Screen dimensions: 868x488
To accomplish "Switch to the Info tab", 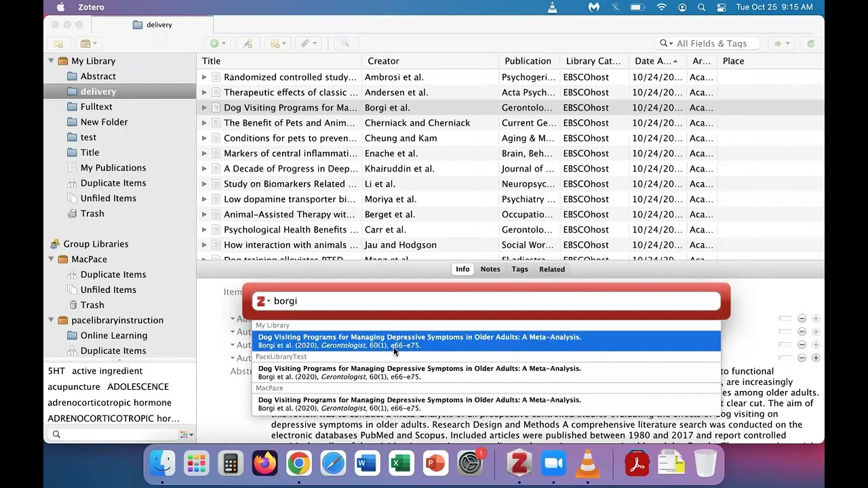I will [462, 269].
